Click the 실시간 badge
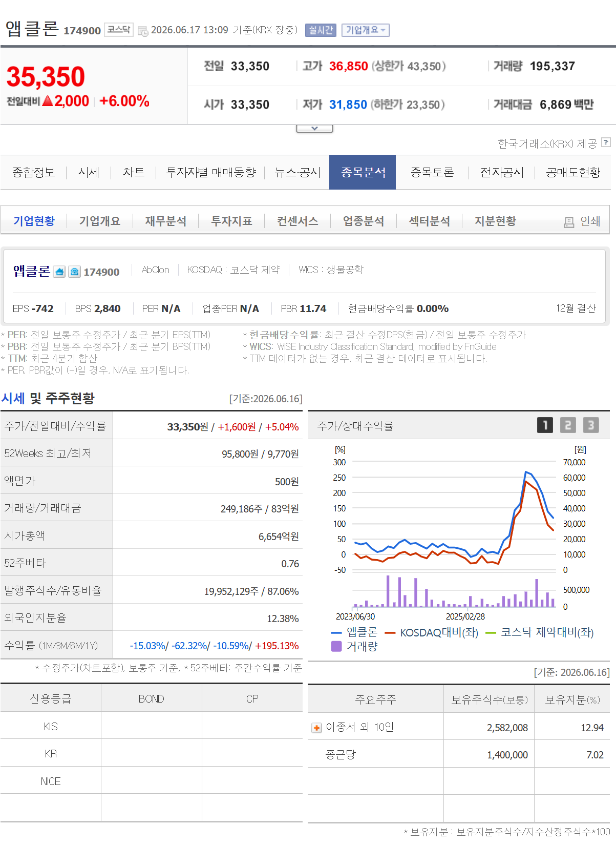 click(321, 30)
